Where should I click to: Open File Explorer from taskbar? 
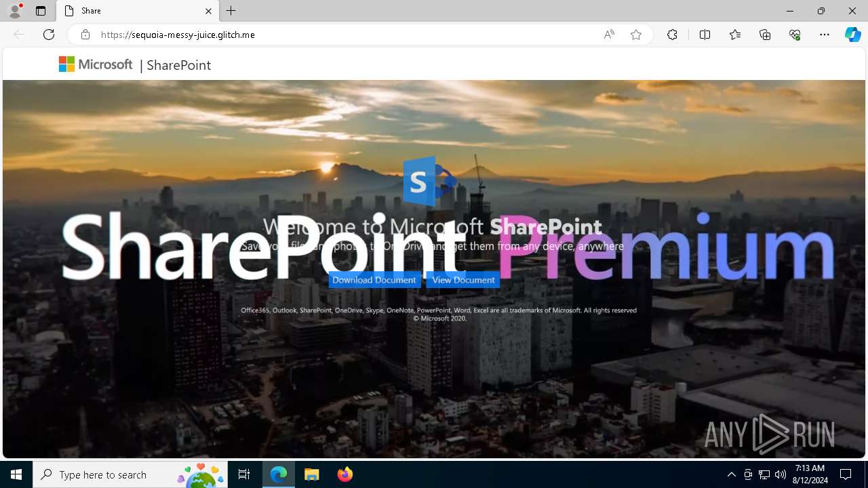coord(312,474)
